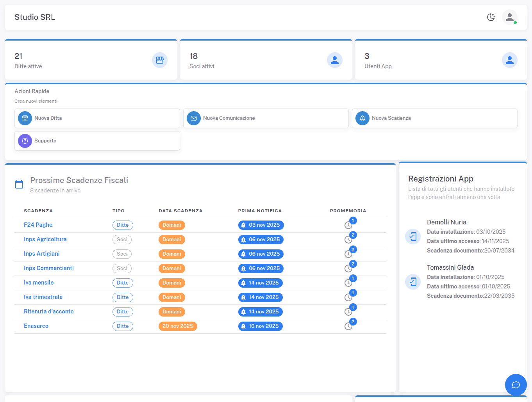Click the 06 nov 2025 notifica badge for Inps Commercianti

tap(261, 268)
